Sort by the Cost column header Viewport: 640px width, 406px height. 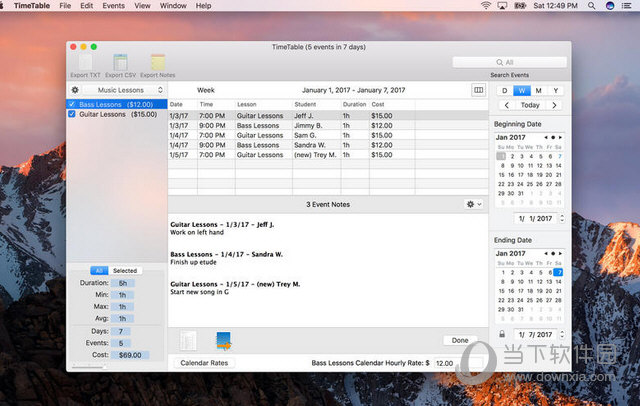(x=392, y=104)
